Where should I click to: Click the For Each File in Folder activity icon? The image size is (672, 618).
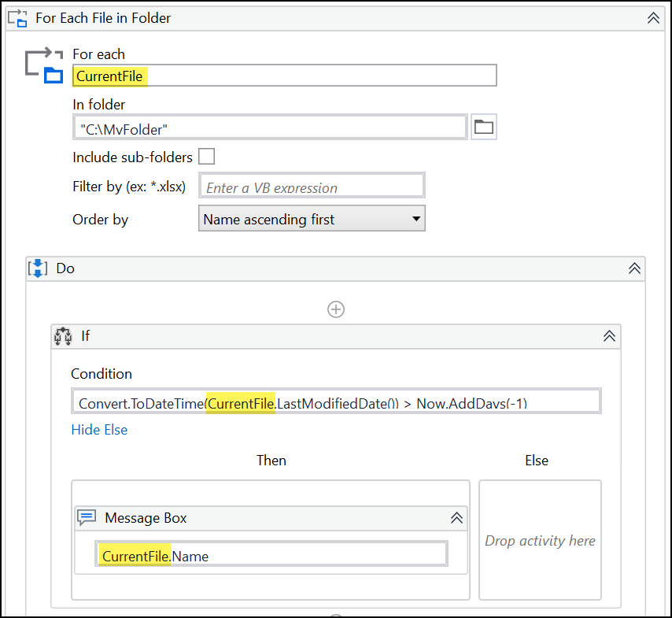pyautogui.click(x=17, y=18)
